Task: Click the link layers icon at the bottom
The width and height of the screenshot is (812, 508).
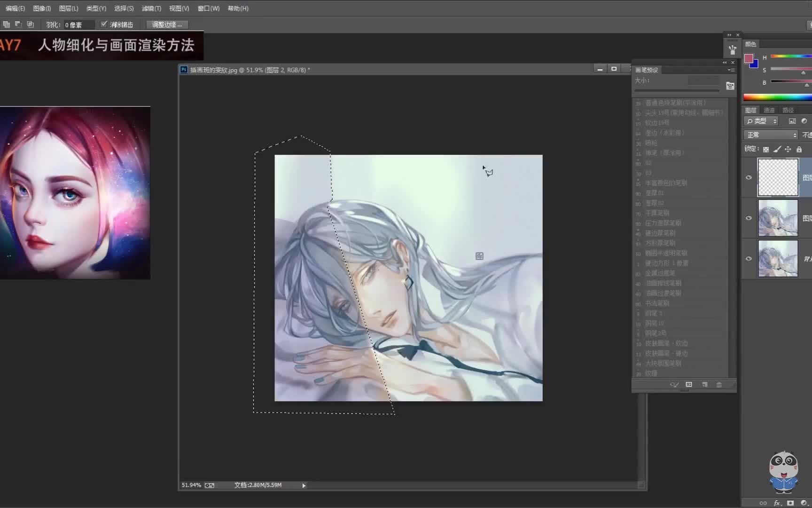Action: 763,503
